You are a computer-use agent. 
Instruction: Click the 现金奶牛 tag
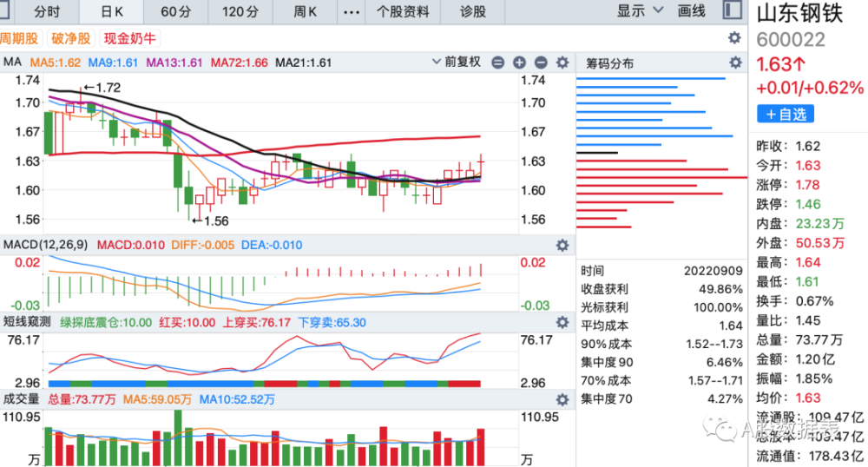[x=130, y=38]
